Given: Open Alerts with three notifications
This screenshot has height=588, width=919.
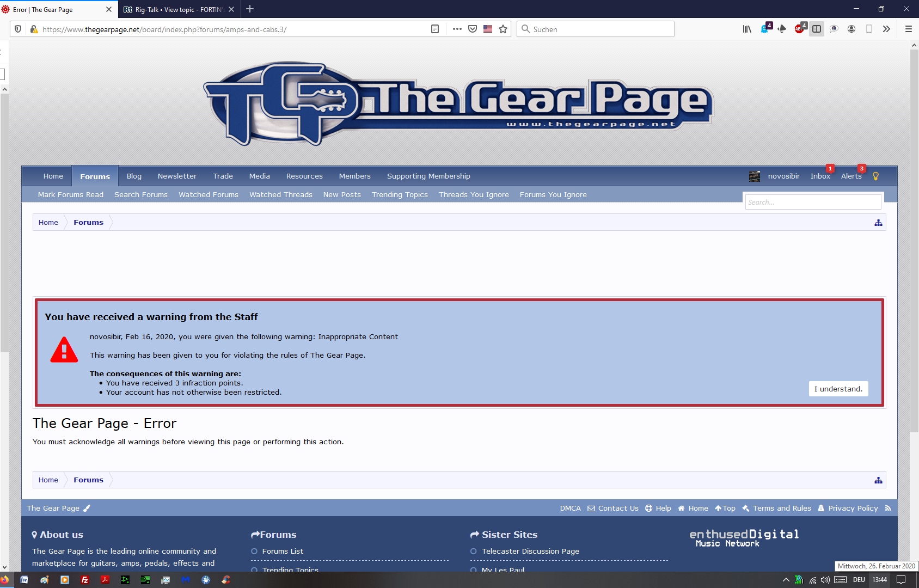Looking at the screenshot, I should (851, 176).
